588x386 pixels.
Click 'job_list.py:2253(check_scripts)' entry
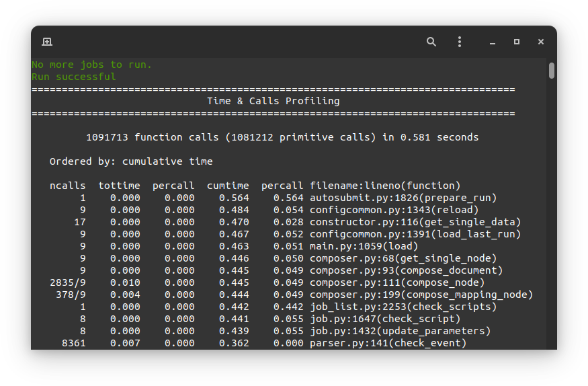point(403,307)
